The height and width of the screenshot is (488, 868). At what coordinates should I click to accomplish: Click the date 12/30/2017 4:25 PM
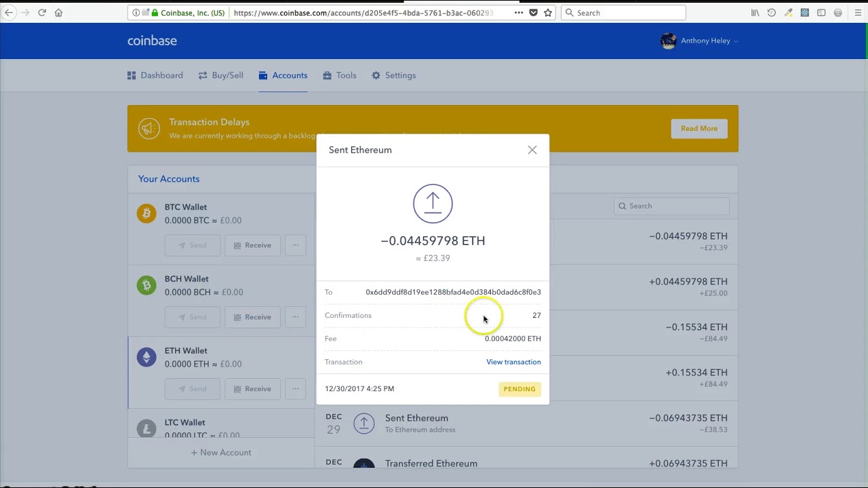(359, 389)
